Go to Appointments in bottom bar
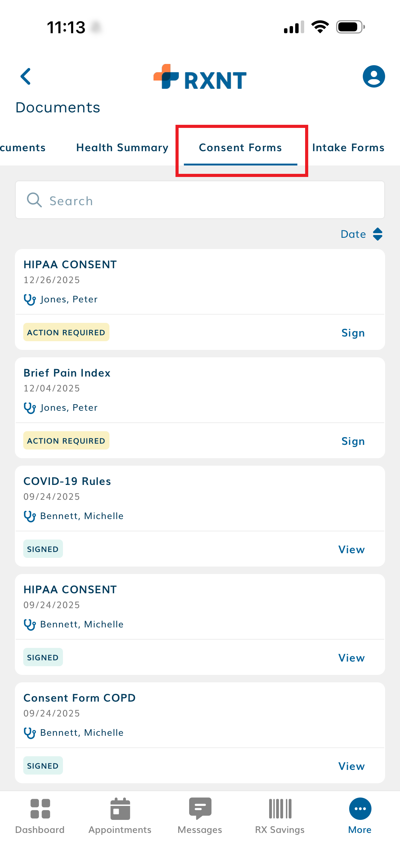This screenshot has height=868, width=400. coord(120,816)
